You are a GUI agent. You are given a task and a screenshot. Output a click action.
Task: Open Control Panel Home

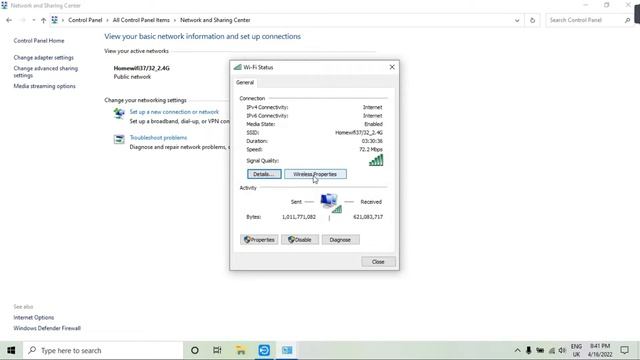point(39,41)
